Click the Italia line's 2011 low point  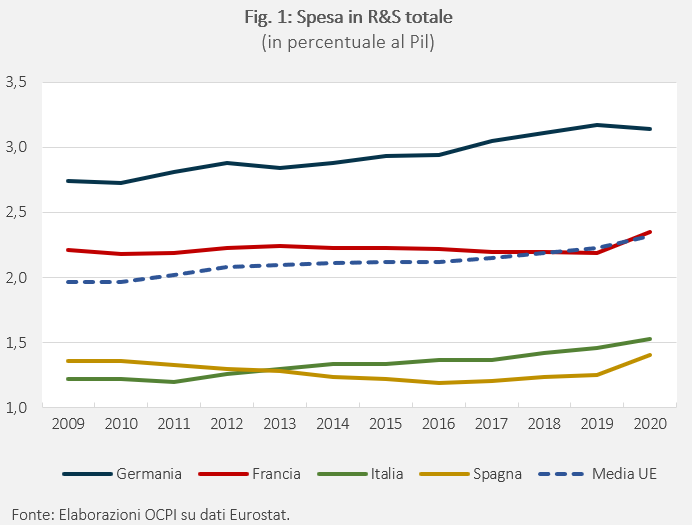pos(174,382)
